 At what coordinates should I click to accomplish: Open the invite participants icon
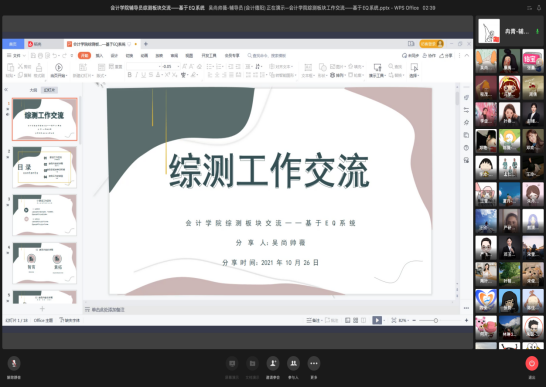[273, 364]
